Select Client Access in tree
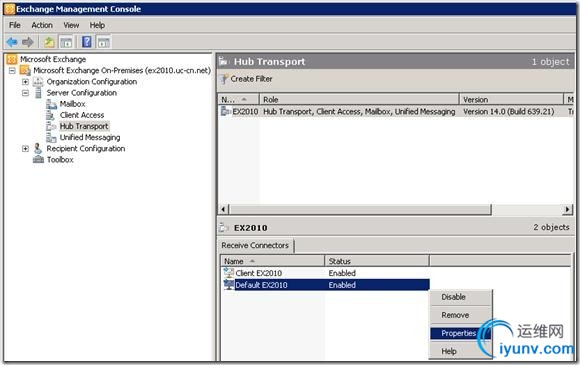 tap(82, 115)
